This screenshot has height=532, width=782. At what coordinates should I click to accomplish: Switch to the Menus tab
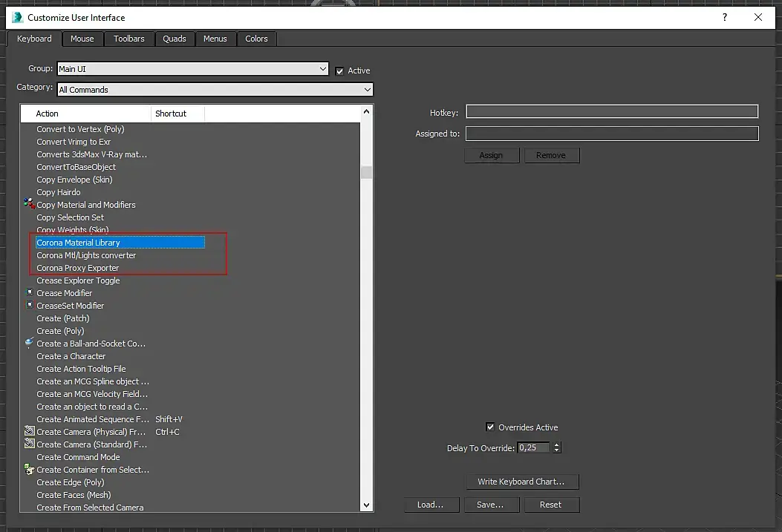tap(215, 39)
